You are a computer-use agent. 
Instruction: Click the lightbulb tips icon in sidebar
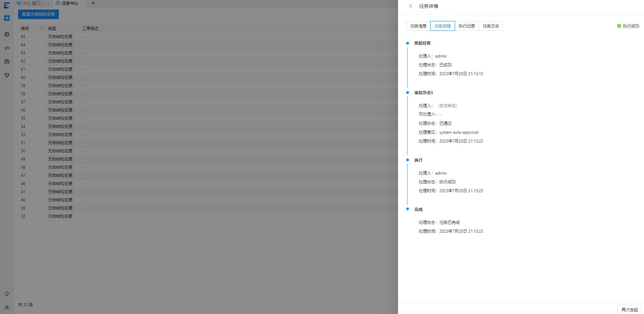[7, 294]
